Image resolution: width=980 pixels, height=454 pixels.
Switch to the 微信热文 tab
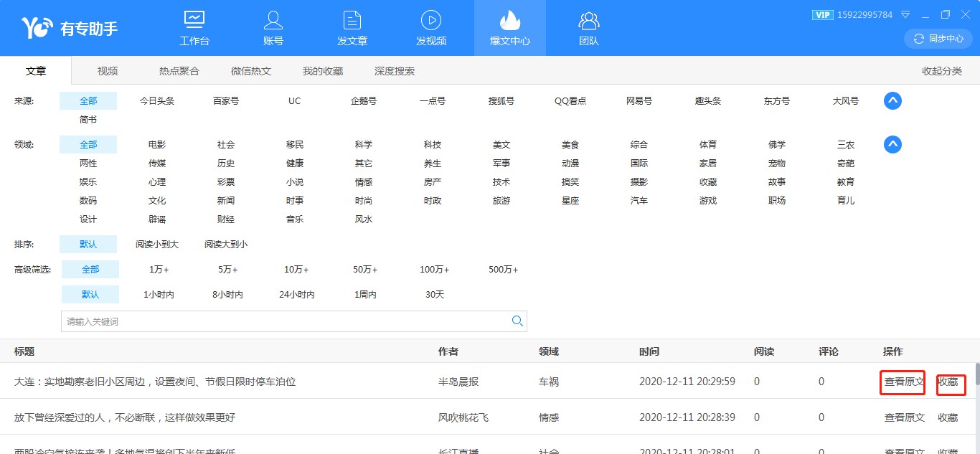[251, 71]
